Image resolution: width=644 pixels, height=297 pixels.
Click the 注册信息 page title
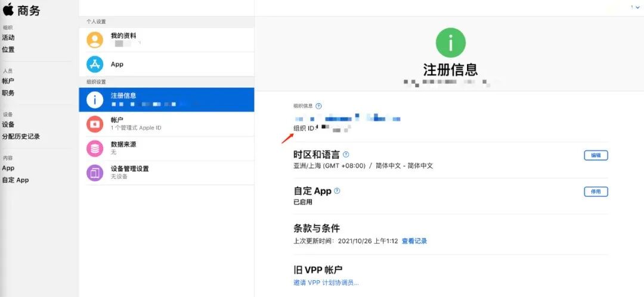[x=451, y=69]
